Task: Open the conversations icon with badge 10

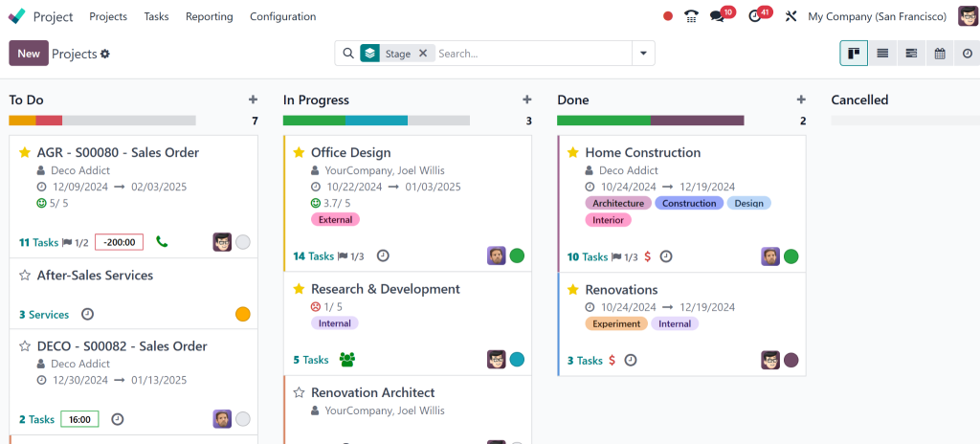Action: point(718,17)
